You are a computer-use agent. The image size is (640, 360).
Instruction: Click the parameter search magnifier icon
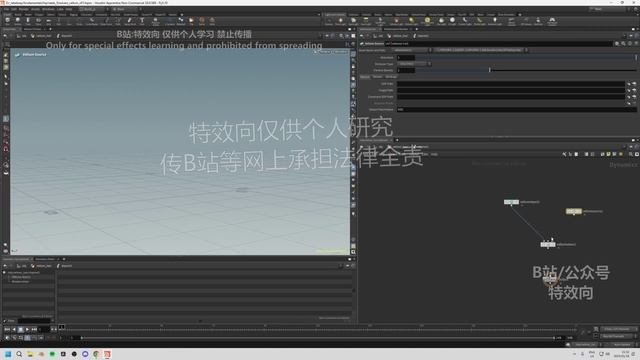pos(623,43)
